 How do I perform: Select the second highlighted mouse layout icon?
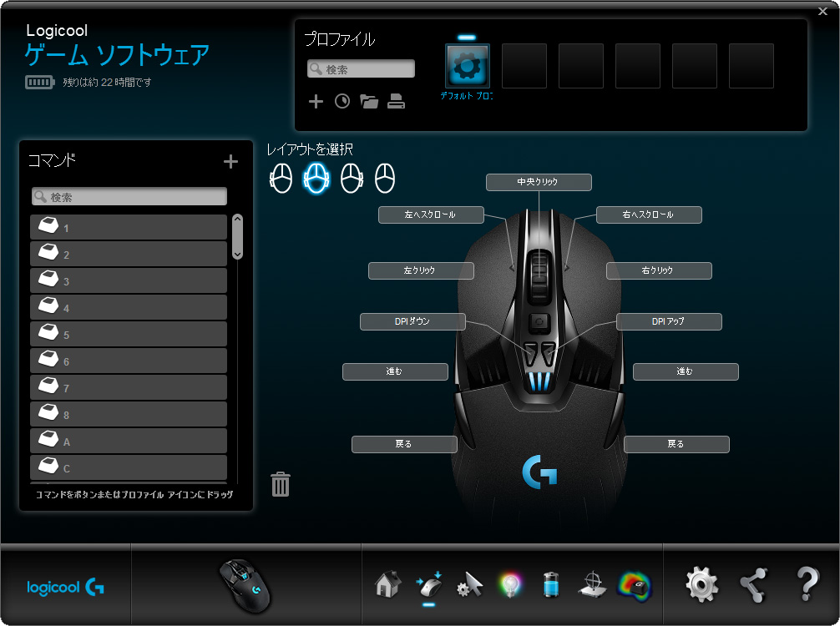click(316, 179)
